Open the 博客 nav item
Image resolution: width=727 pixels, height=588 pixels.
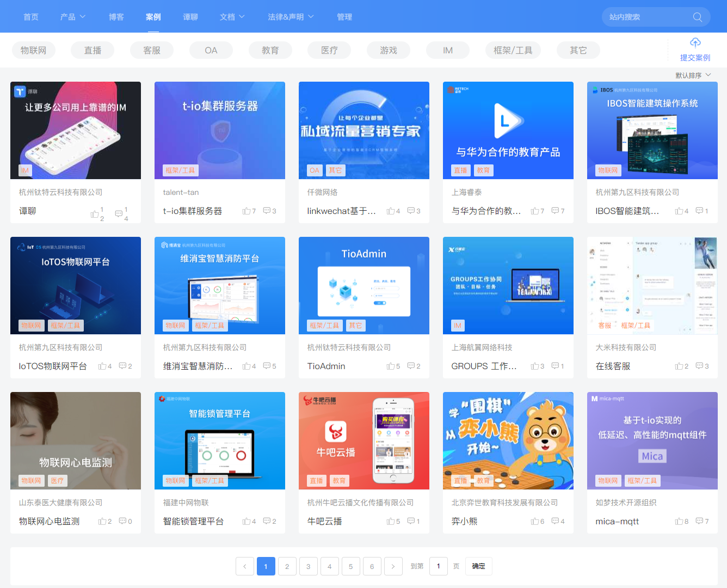[x=116, y=17]
